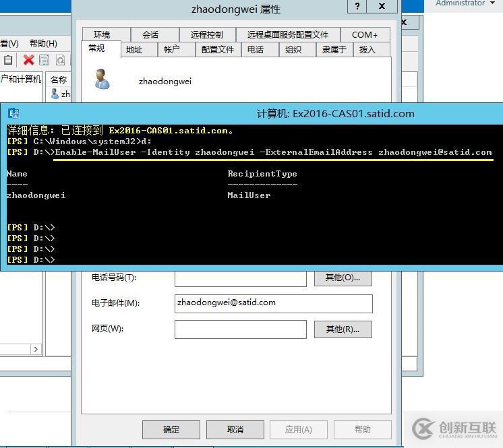
Task: Switch to the 拨入 tab
Action: click(x=372, y=50)
